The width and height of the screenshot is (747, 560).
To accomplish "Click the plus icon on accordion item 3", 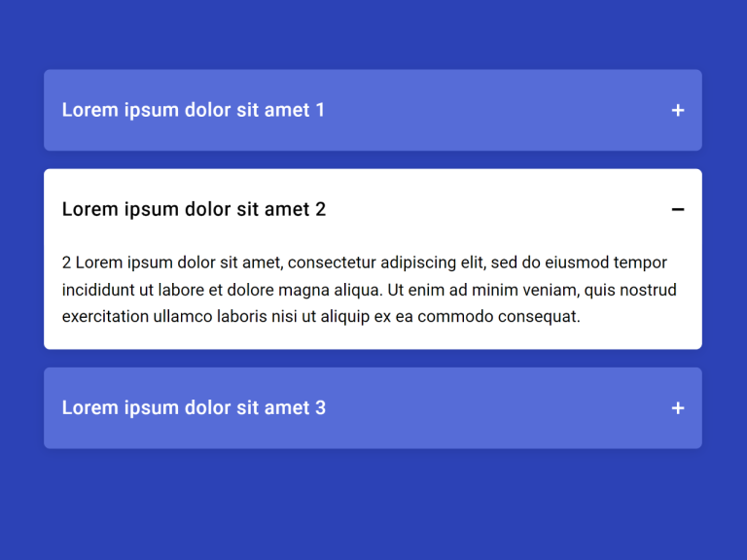I will [x=678, y=408].
